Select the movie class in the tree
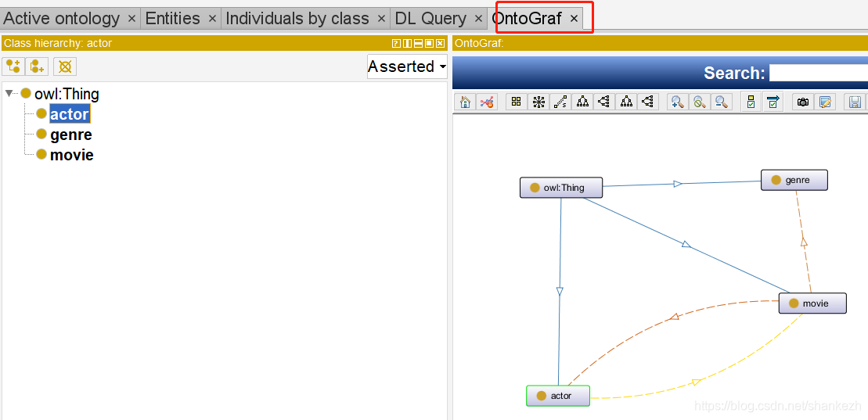This screenshot has height=420, width=868. (x=71, y=155)
